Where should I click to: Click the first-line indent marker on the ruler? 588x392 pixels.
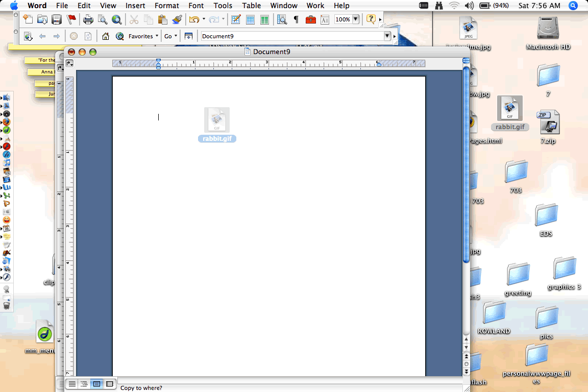pyautogui.click(x=158, y=61)
